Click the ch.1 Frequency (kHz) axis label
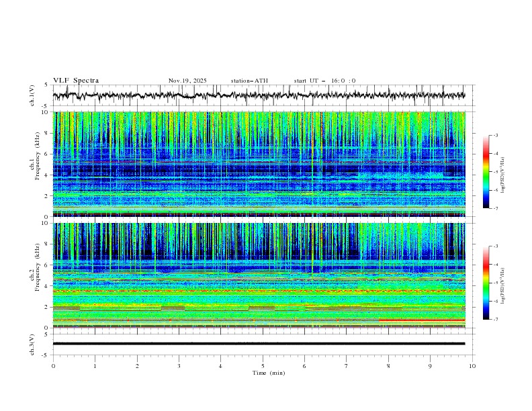Viewport: 532px width, 411px height. pos(35,154)
